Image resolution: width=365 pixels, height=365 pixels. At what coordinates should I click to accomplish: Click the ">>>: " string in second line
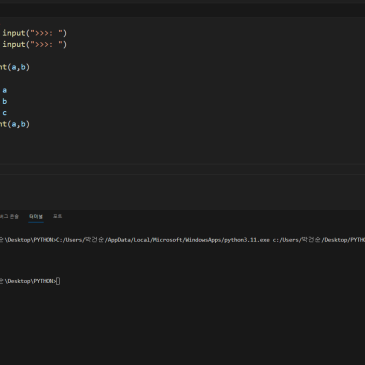tap(46, 44)
